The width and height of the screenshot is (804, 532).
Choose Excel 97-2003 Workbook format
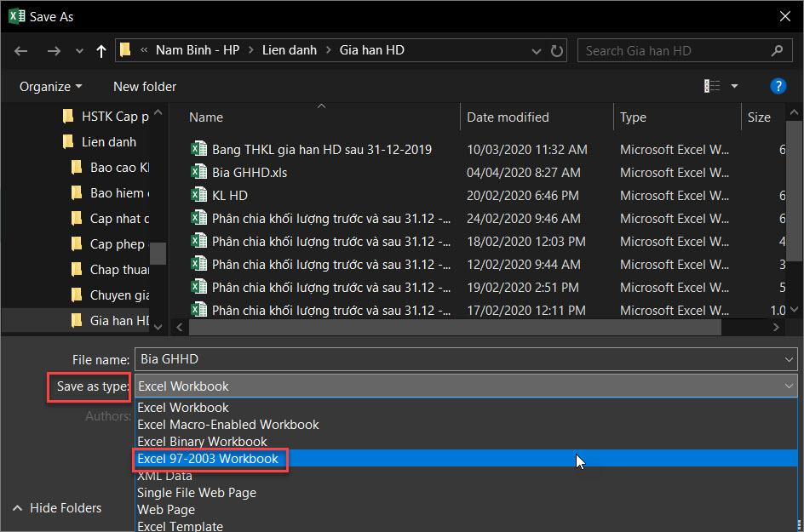tap(208, 459)
